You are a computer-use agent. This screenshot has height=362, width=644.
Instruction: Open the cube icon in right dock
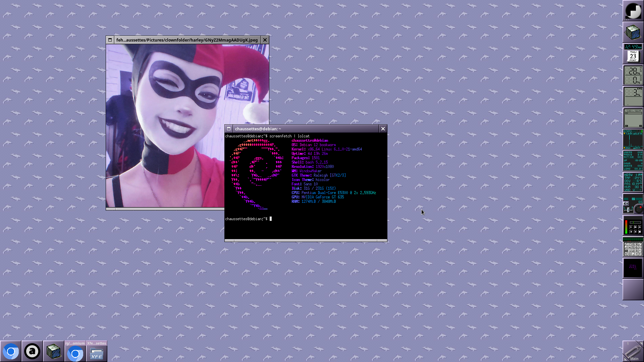(x=633, y=32)
